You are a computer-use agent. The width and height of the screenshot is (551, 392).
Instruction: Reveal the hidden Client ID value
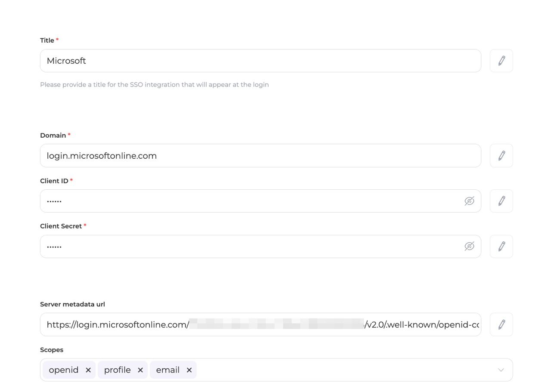pos(469,201)
